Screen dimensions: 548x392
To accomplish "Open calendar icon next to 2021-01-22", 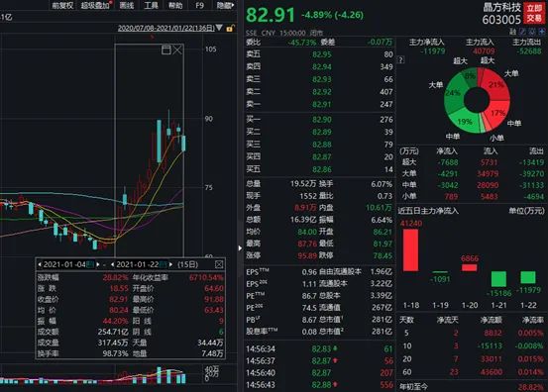I will (163, 264).
